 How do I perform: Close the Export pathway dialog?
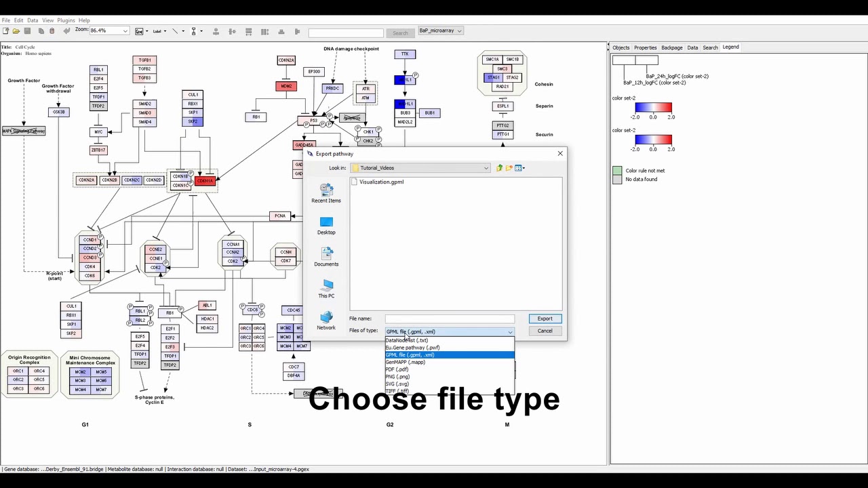(560, 154)
